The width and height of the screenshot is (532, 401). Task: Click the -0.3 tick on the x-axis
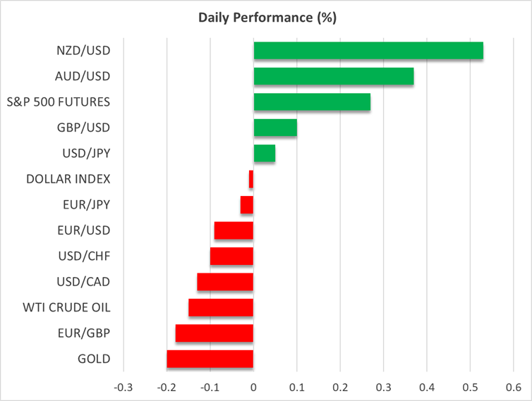point(123,387)
